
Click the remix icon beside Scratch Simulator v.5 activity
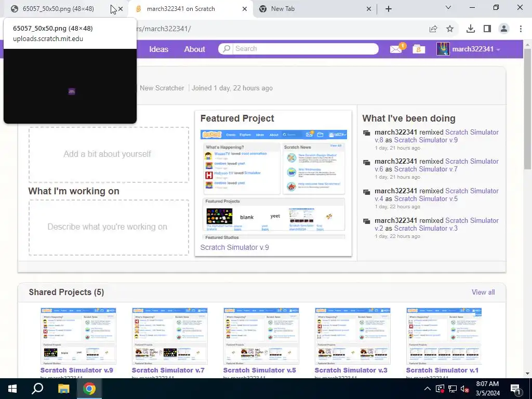tap(367, 192)
